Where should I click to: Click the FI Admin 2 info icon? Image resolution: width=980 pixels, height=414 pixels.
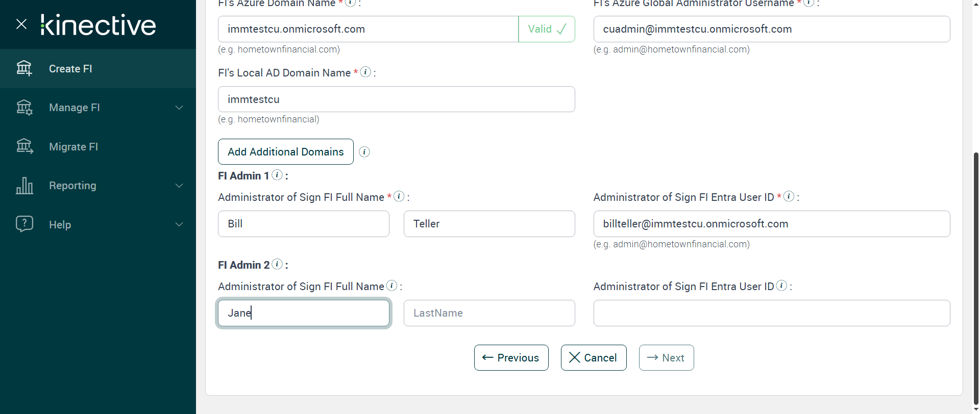(x=277, y=264)
